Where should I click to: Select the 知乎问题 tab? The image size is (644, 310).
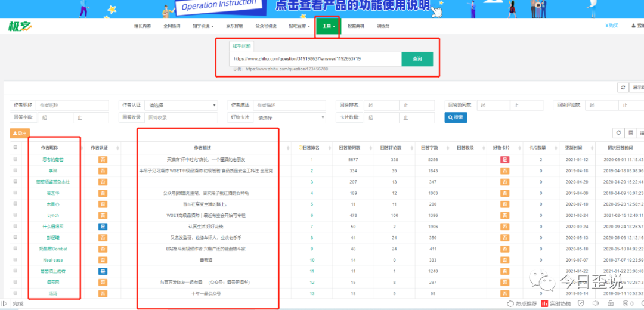tap(241, 46)
